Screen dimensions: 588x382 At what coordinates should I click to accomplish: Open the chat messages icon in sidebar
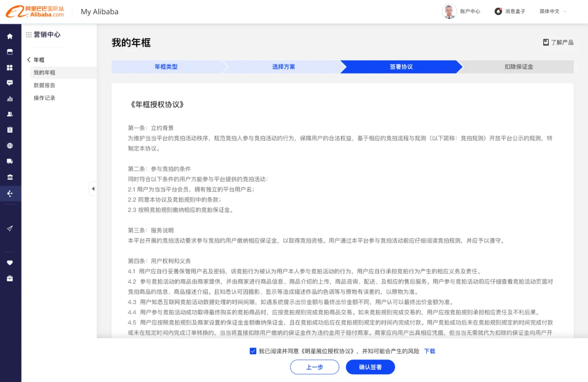point(10,83)
